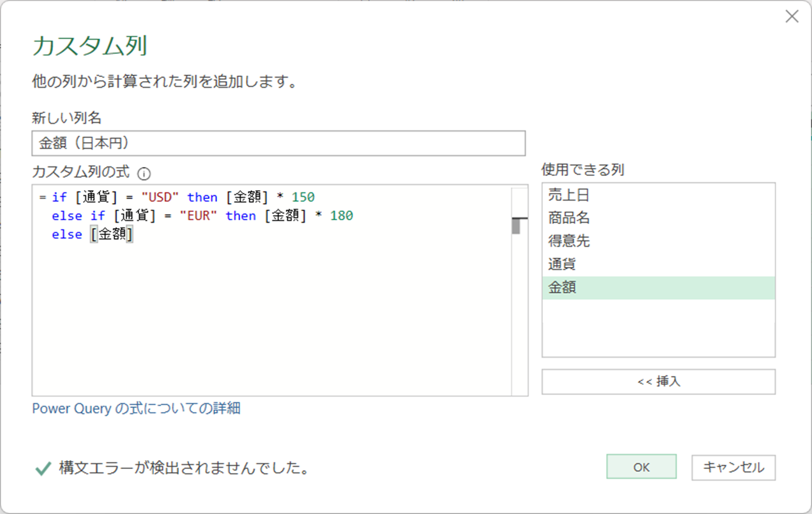The height and width of the screenshot is (514, 812).
Task: Click the 新しい列名 text field
Action: 278,143
